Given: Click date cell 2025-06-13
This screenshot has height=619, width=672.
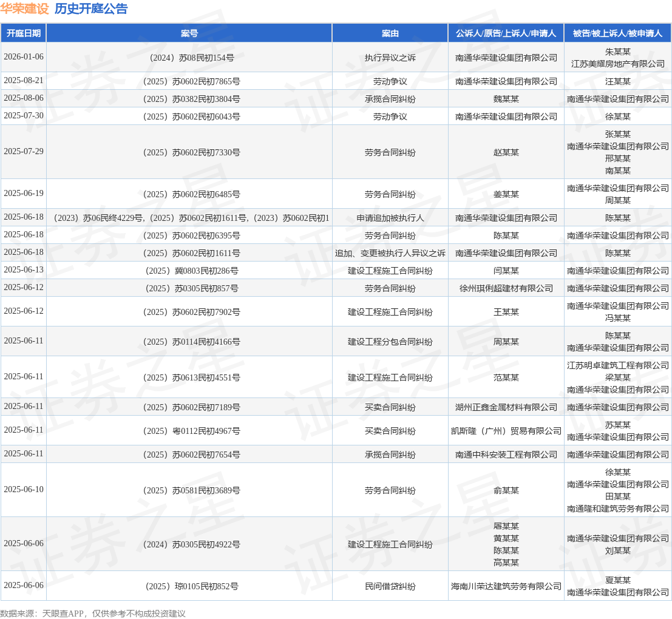Looking at the screenshot, I should click(x=24, y=269).
